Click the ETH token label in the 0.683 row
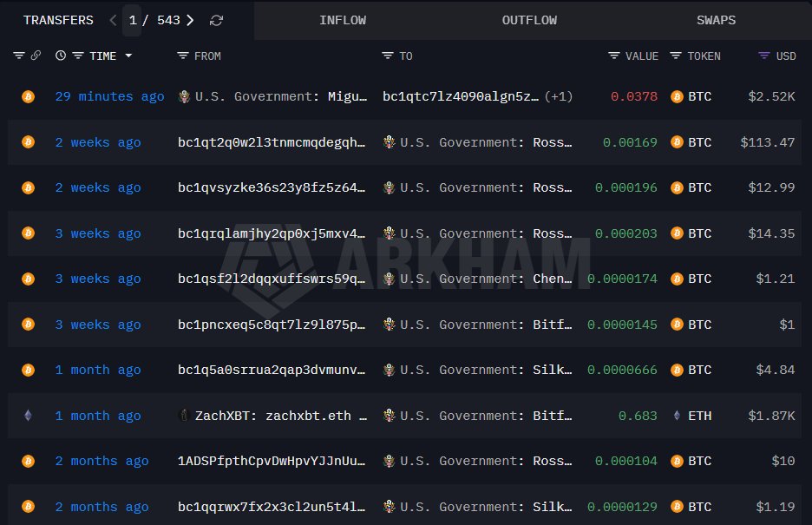This screenshot has height=525, width=812. [x=699, y=416]
